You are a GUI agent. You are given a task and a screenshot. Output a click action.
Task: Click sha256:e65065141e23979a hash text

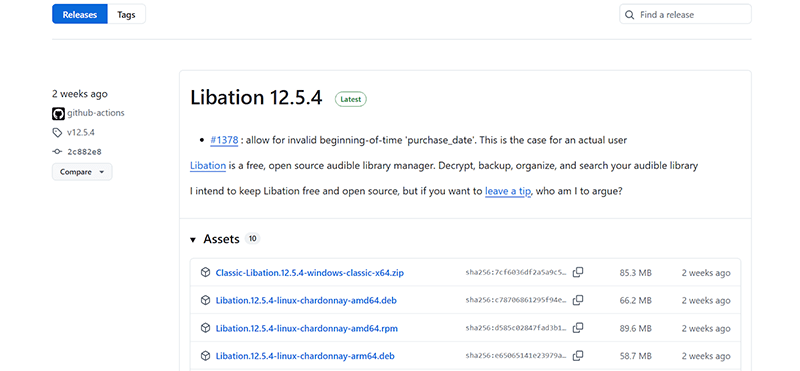pos(516,356)
